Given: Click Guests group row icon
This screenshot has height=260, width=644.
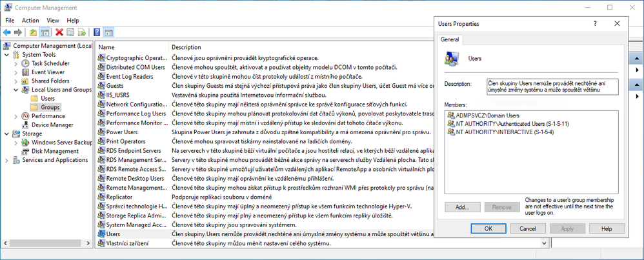Looking at the screenshot, I should point(101,86).
